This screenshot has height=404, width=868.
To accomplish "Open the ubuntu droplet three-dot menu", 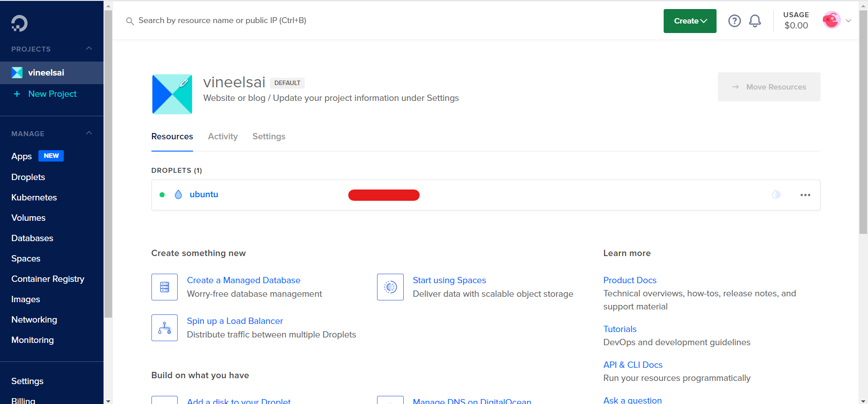I will coord(805,195).
